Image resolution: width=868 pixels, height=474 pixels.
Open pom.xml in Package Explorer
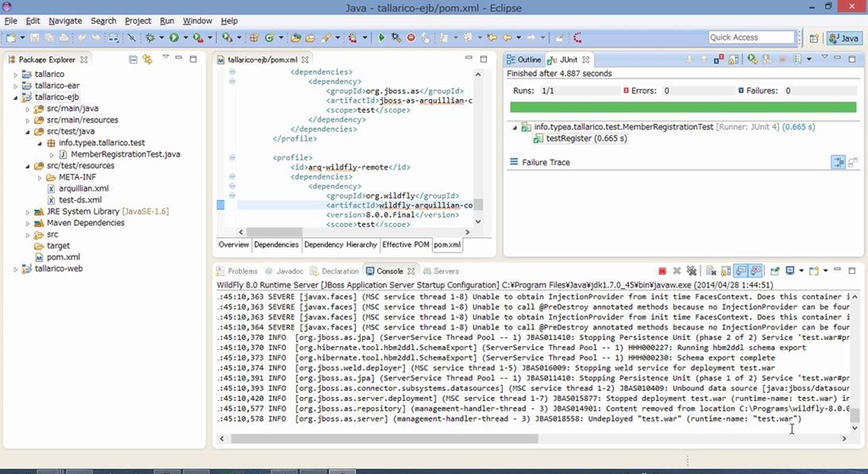[63, 257]
